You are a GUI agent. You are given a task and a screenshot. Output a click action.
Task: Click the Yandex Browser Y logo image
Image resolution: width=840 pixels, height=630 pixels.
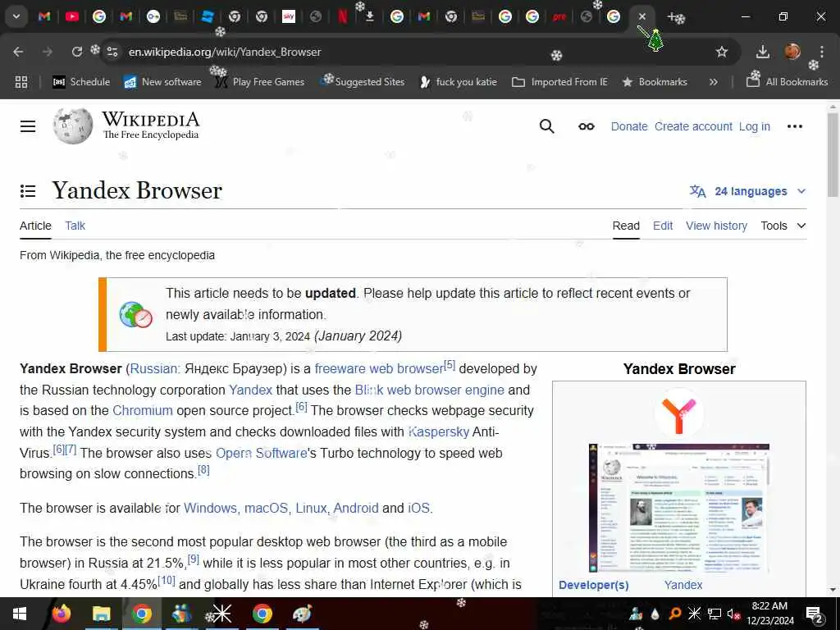pos(678,414)
